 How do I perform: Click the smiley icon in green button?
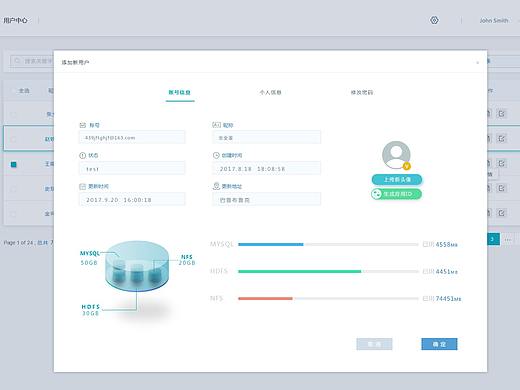point(377,194)
